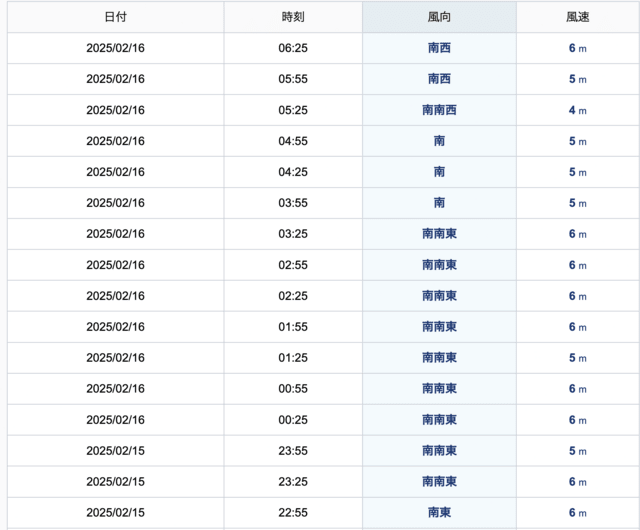Click the date cell in the 00:25 row

pos(116,420)
